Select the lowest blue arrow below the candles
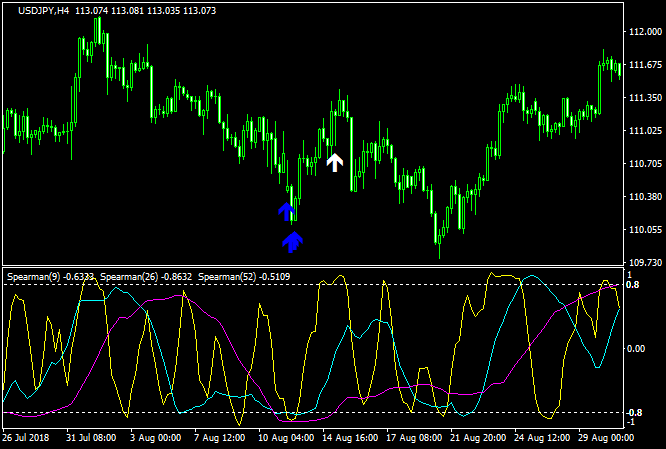The image size is (666, 449). (x=292, y=242)
